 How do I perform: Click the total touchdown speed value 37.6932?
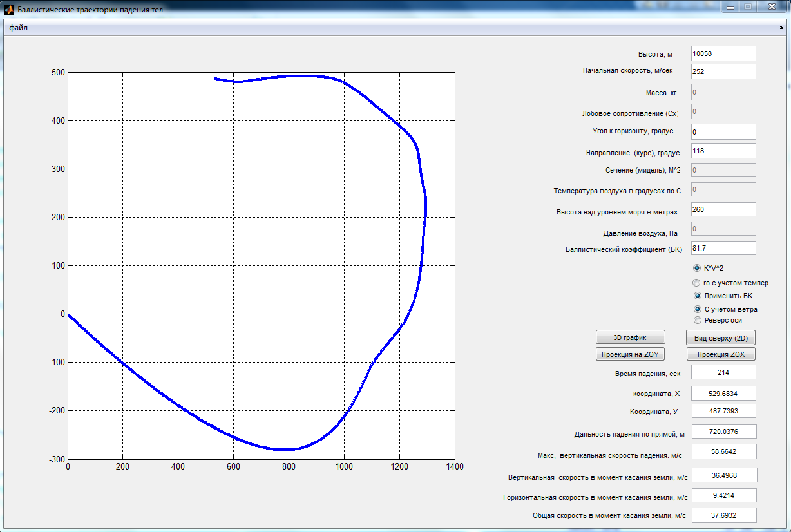(723, 515)
